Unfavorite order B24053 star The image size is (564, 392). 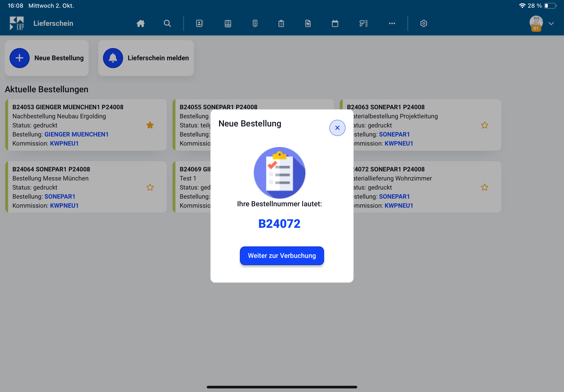[150, 125]
